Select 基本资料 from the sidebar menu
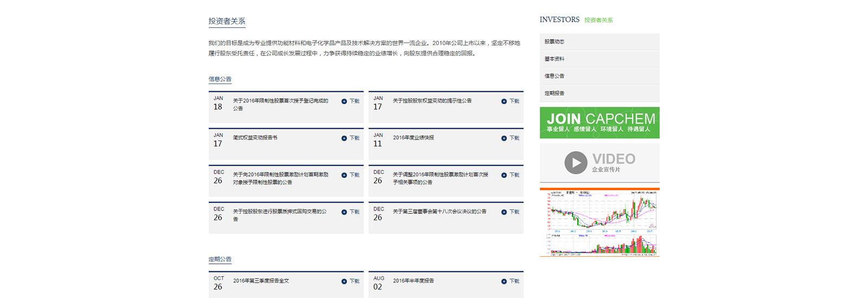Screen dimensions: 868x298 (554, 59)
